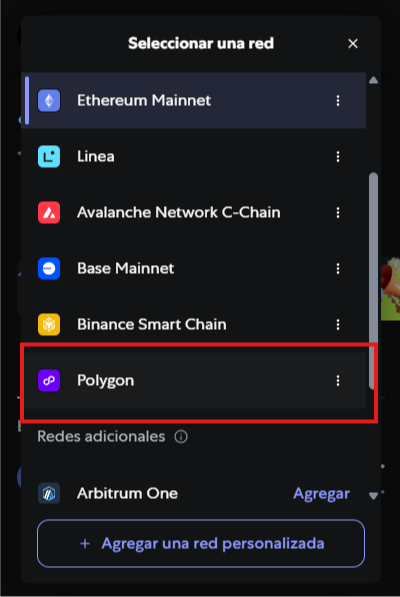Screen dimensions: 400x597
Task: Click the blue Base Mainnet icon
Action: 49,268
